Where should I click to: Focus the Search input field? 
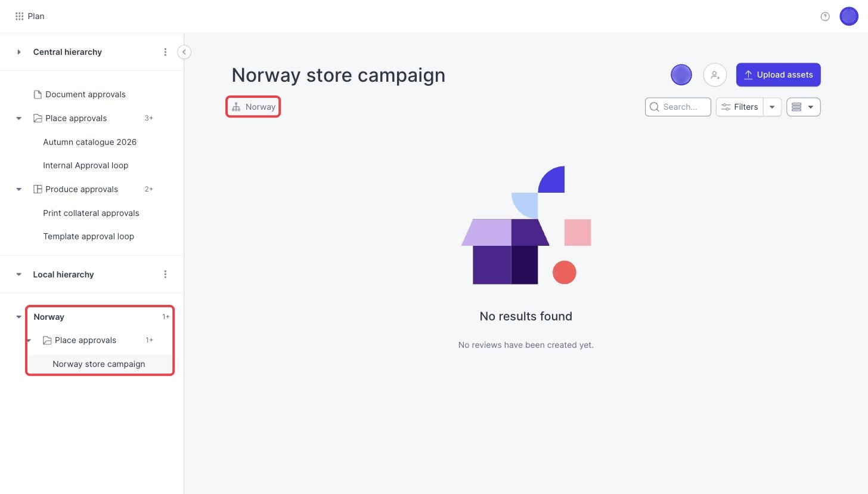678,107
